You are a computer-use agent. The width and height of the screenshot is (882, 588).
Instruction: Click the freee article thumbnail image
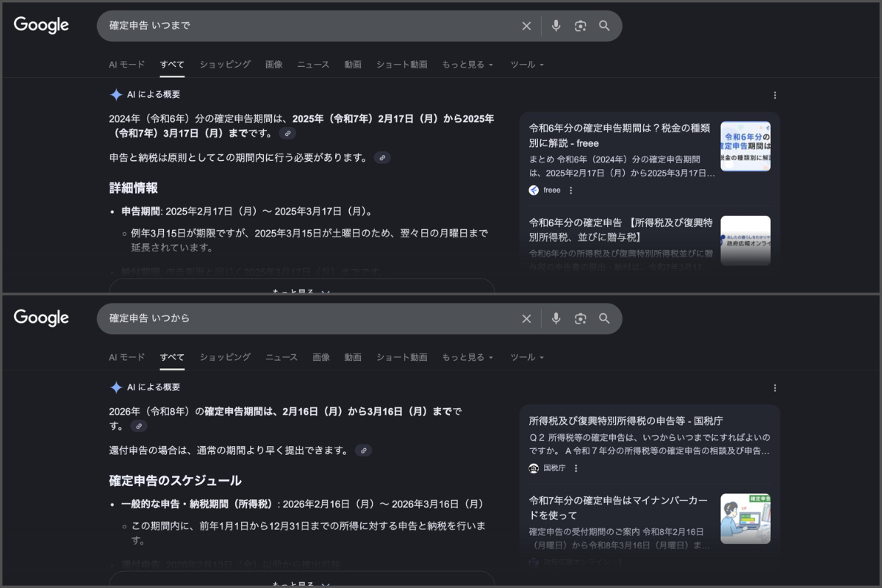(745, 146)
